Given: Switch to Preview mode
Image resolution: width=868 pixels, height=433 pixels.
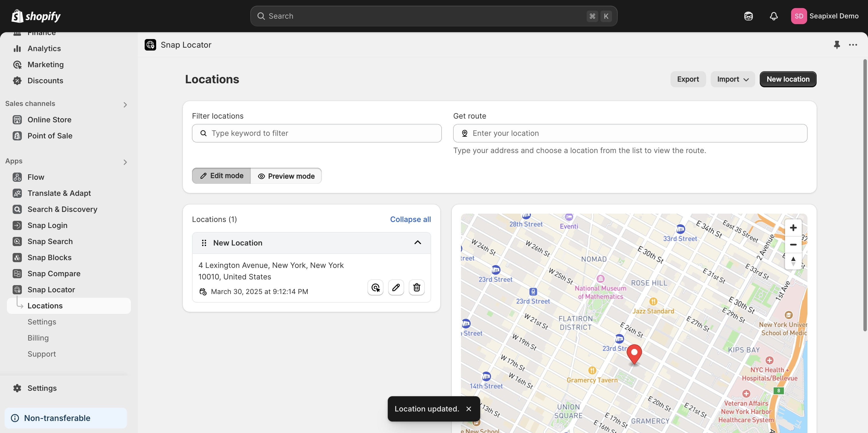Looking at the screenshot, I should click(286, 175).
